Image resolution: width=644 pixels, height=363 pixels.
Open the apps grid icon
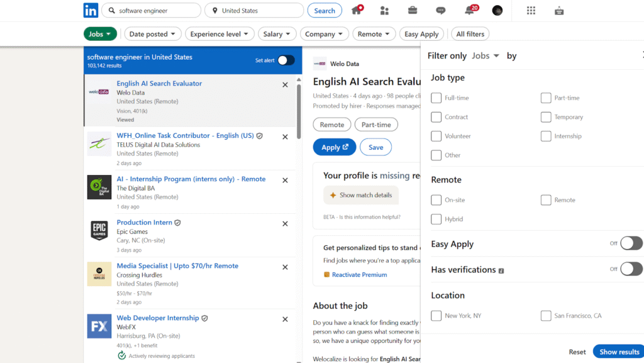tap(531, 10)
